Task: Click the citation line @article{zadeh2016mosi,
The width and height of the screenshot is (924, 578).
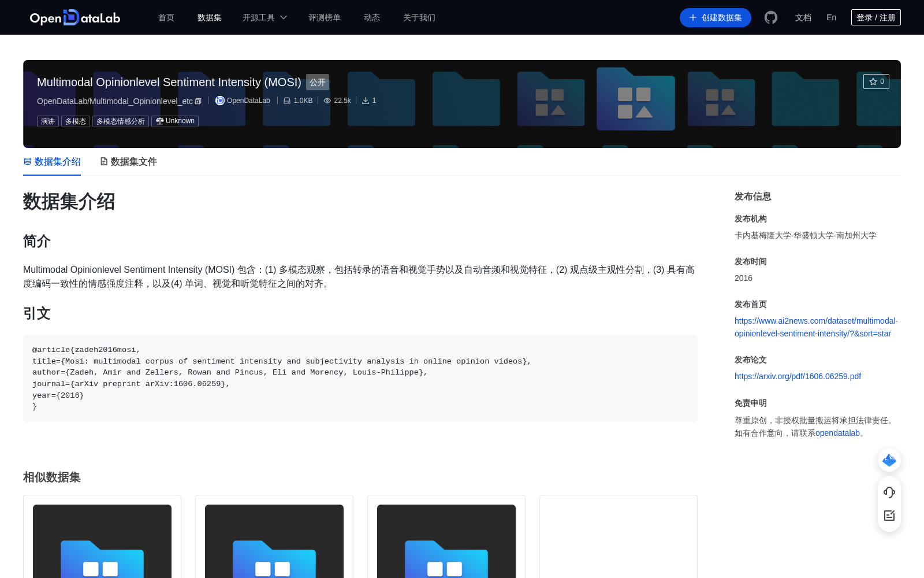Action: pyautogui.click(x=86, y=350)
